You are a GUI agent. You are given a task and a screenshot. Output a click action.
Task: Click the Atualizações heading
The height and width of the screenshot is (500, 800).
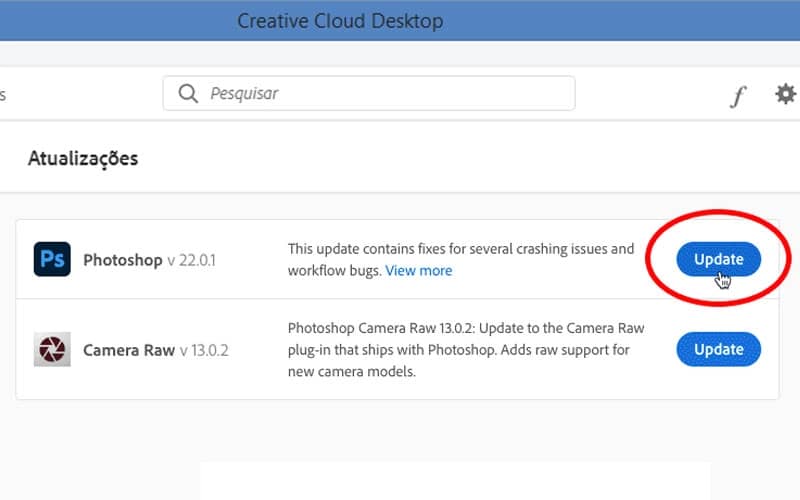83,159
